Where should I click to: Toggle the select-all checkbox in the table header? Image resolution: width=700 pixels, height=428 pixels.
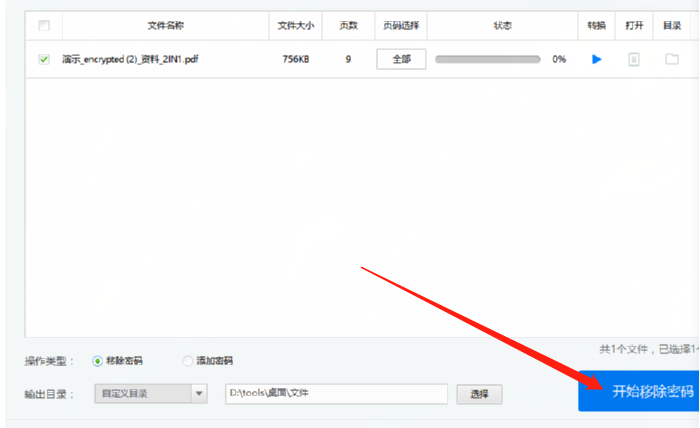44,25
